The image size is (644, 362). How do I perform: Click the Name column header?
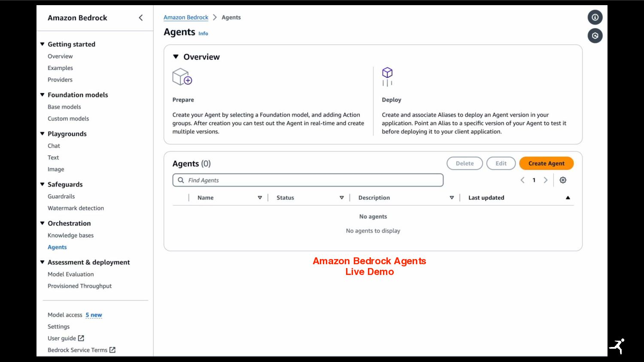(206, 198)
